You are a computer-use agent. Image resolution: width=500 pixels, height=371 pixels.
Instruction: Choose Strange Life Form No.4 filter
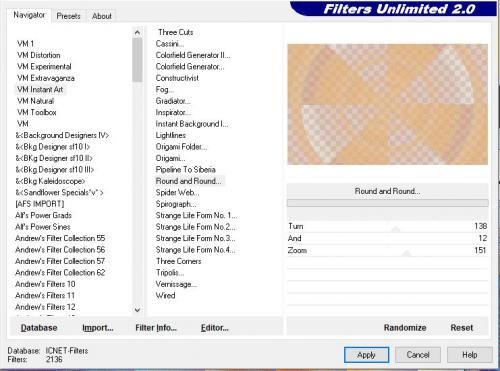coord(195,250)
